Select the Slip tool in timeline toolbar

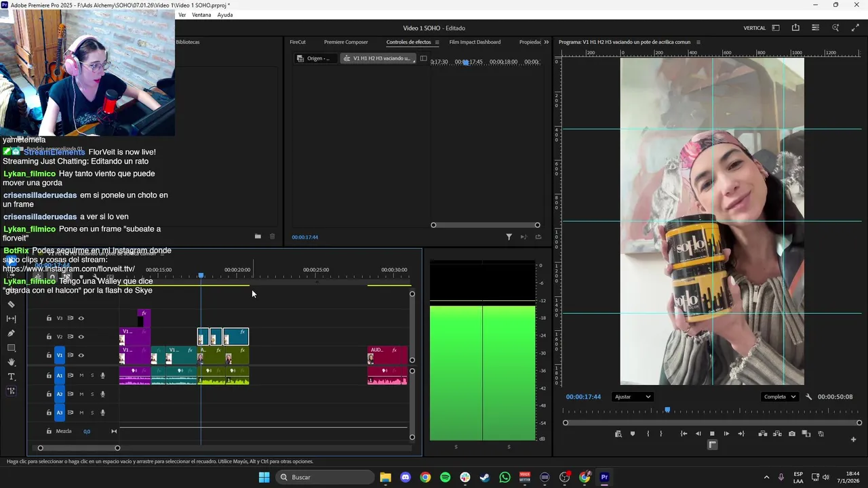pos(11,319)
